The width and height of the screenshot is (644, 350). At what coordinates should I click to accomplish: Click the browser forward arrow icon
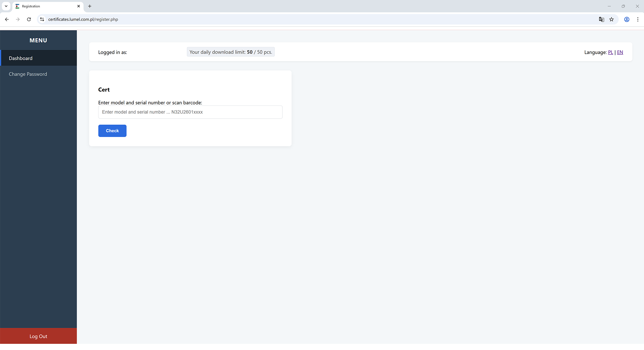point(18,19)
